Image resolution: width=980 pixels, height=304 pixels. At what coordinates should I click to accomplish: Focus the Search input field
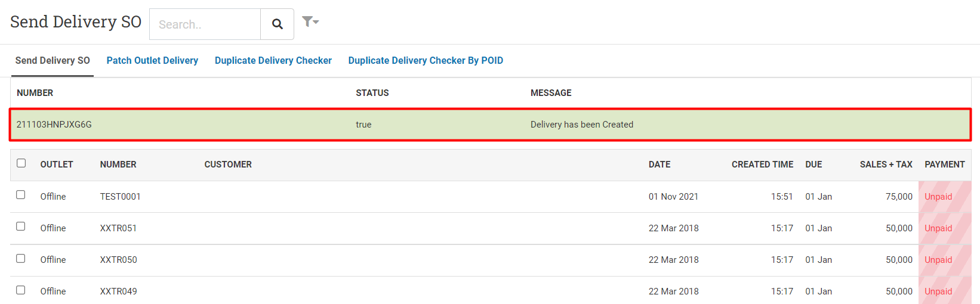pos(205,24)
